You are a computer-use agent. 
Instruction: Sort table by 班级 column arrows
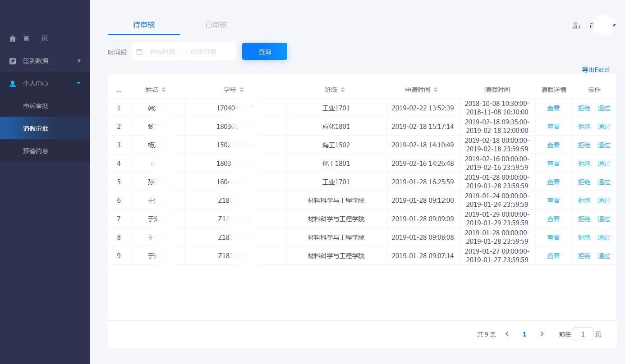click(x=343, y=90)
